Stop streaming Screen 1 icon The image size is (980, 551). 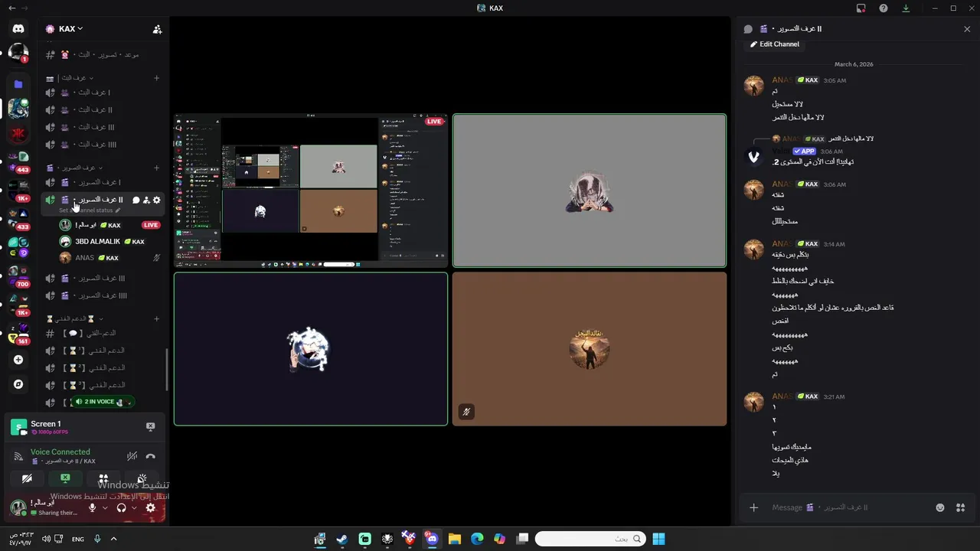pyautogui.click(x=150, y=426)
